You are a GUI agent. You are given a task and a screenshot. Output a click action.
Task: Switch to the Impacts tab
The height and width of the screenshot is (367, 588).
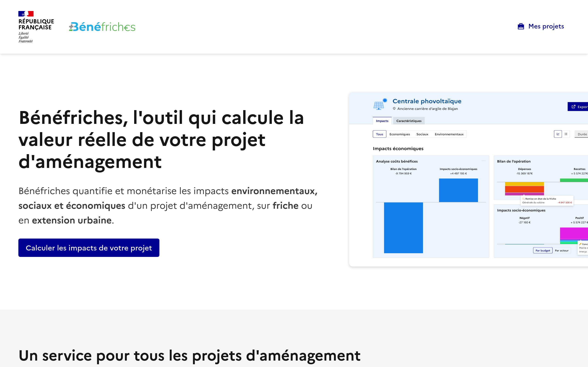(x=382, y=121)
